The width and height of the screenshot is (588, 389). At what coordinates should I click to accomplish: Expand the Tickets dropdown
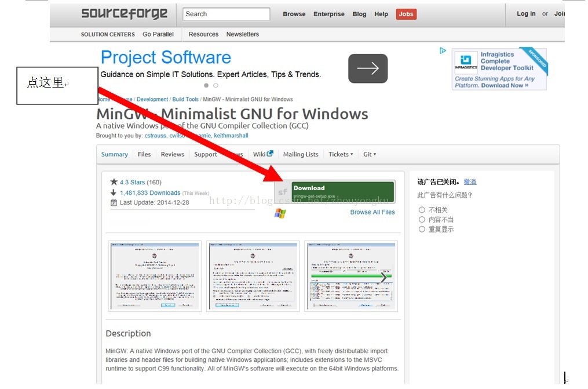click(x=341, y=154)
